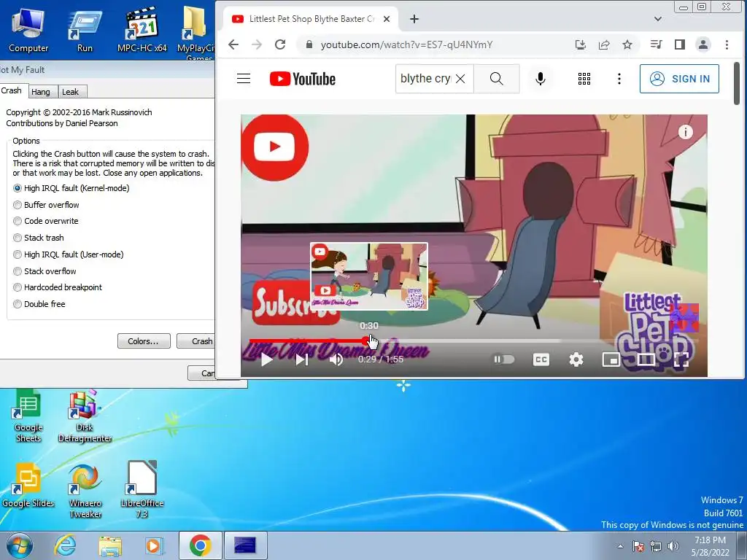
Task: Open Chrome three-dot menu
Action: pyautogui.click(x=727, y=44)
